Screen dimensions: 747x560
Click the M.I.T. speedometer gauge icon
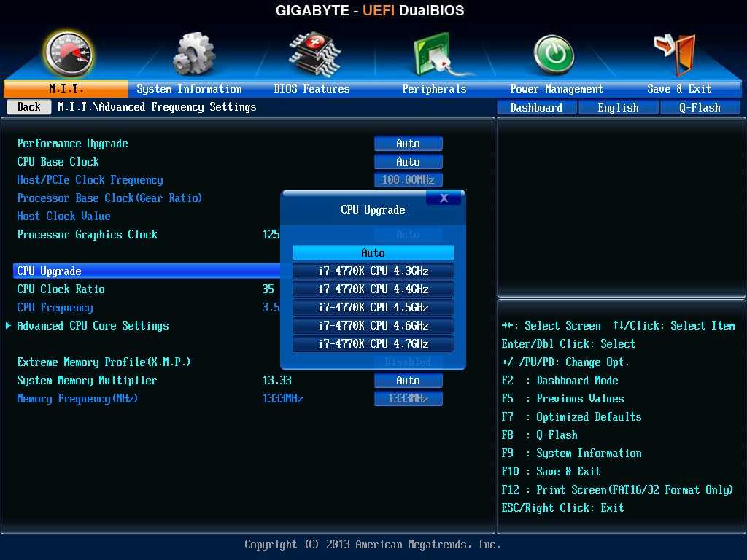point(69,53)
